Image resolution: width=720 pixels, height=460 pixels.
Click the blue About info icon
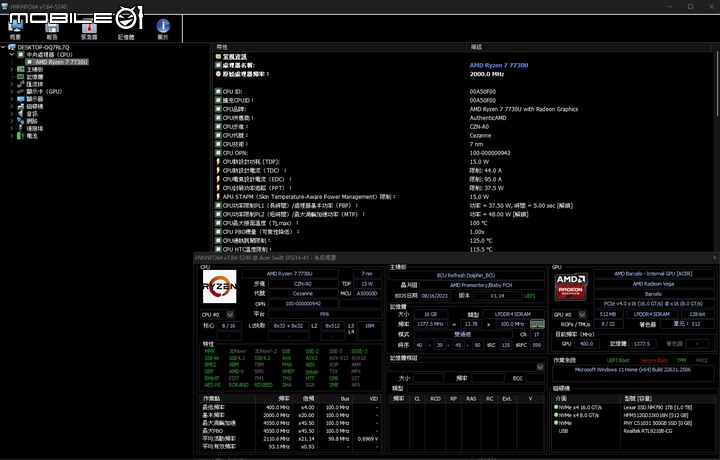point(163,26)
